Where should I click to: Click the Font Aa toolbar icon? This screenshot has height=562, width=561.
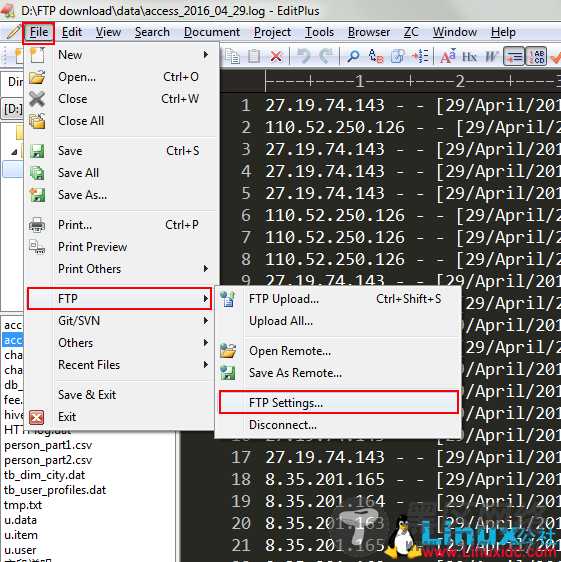tap(448, 56)
